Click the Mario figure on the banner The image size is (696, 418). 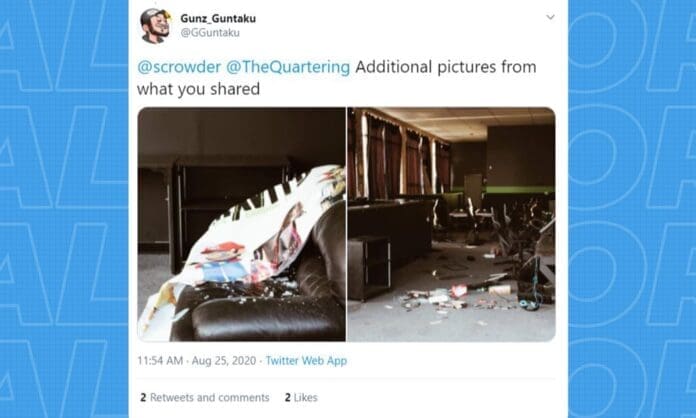[222, 261]
